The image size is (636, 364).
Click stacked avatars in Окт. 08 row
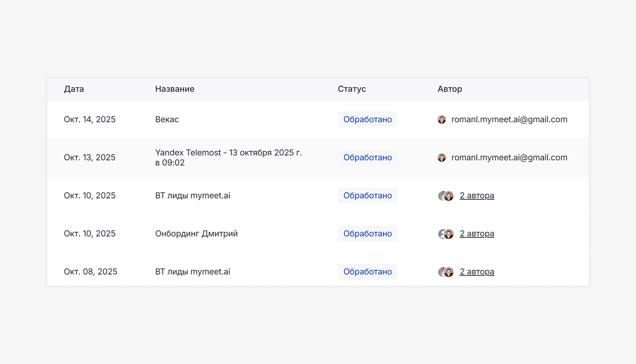pyautogui.click(x=446, y=272)
